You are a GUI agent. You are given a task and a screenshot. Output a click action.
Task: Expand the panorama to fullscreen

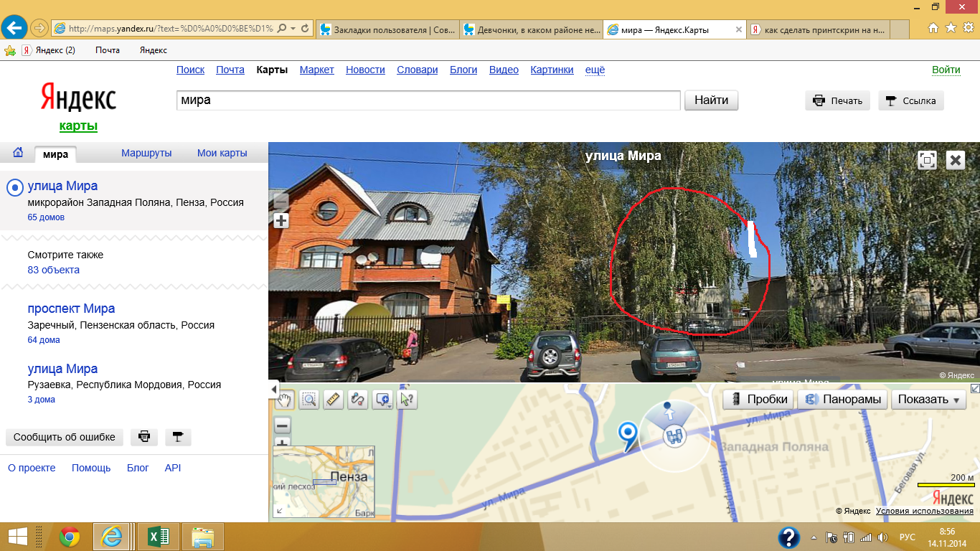click(928, 160)
